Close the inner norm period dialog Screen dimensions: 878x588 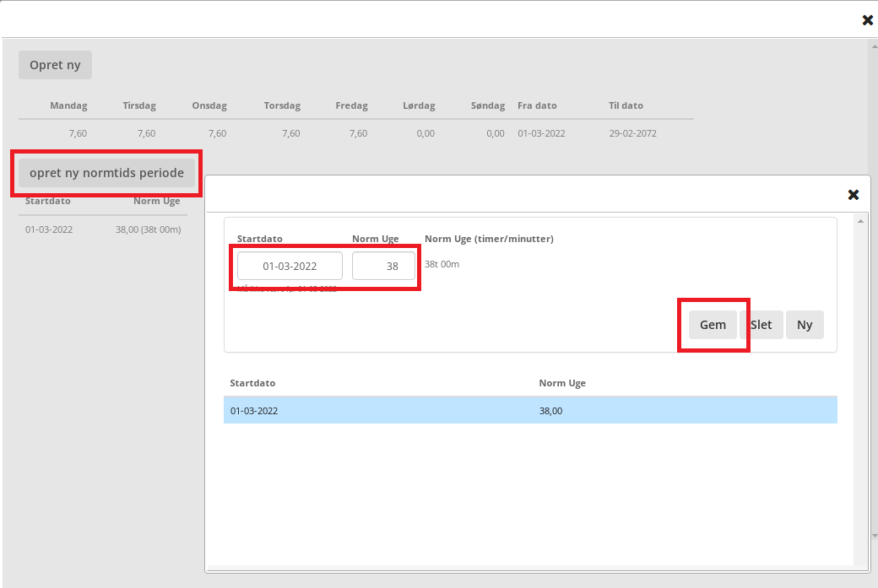click(x=854, y=195)
